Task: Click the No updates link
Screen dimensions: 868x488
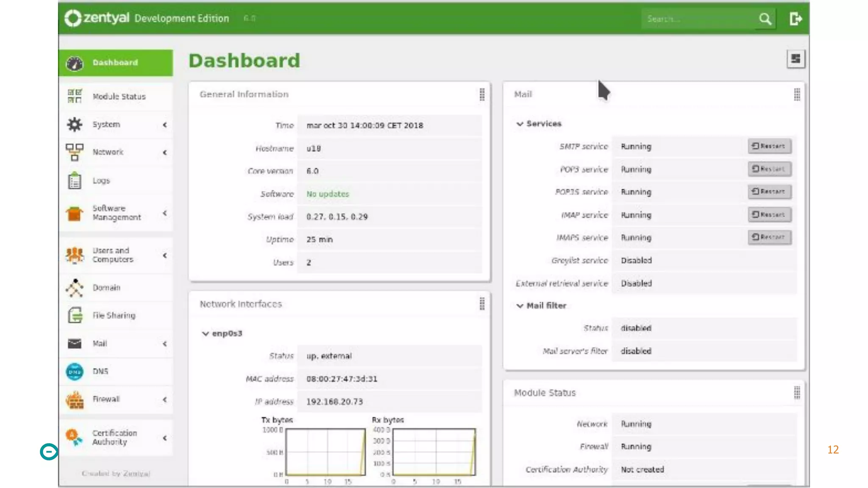Action: click(x=328, y=194)
